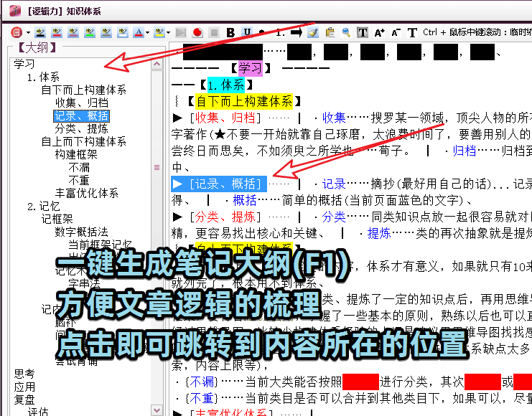Insert numbered list "1." marker
The image size is (532, 416).
coord(280,32)
